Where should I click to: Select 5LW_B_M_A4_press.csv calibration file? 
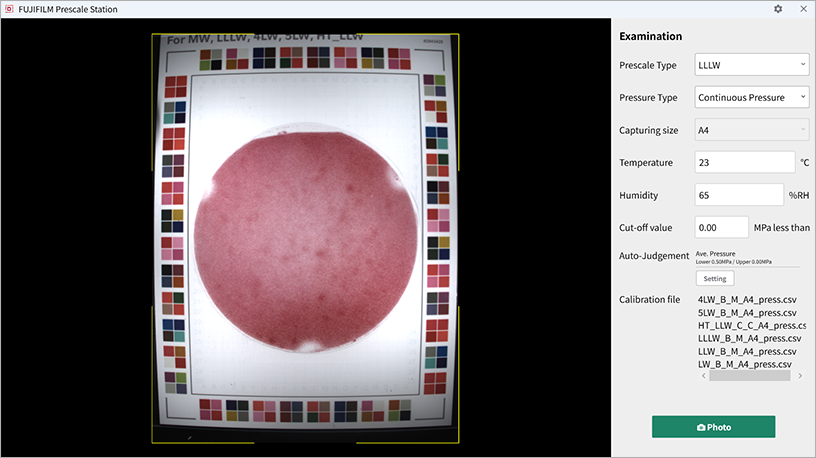[x=747, y=313]
